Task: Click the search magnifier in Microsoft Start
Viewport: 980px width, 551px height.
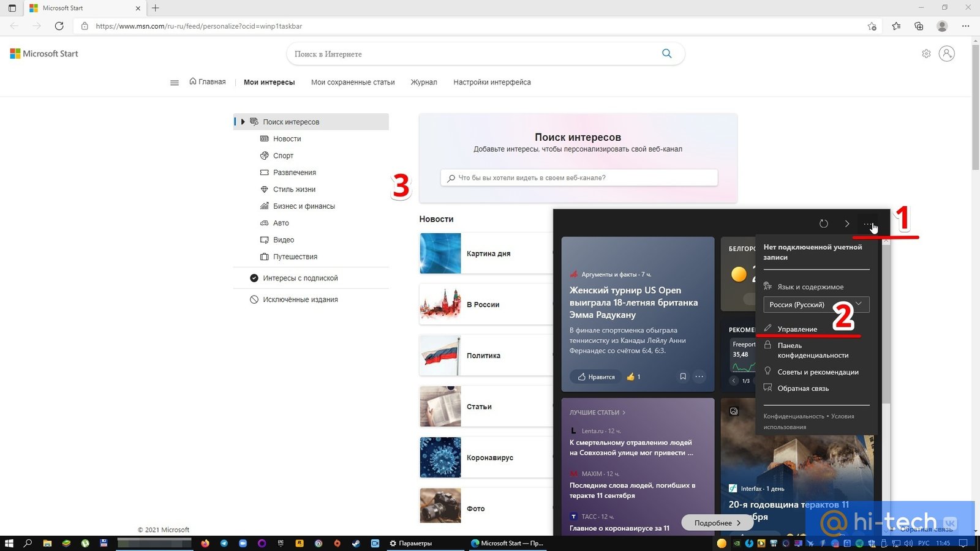Action: point(666,53)
